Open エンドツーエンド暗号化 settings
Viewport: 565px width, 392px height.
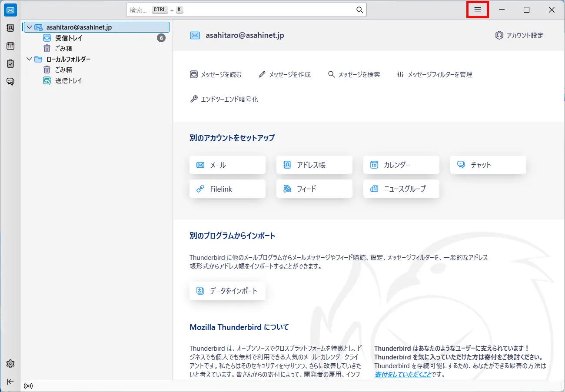coord(224,100)
